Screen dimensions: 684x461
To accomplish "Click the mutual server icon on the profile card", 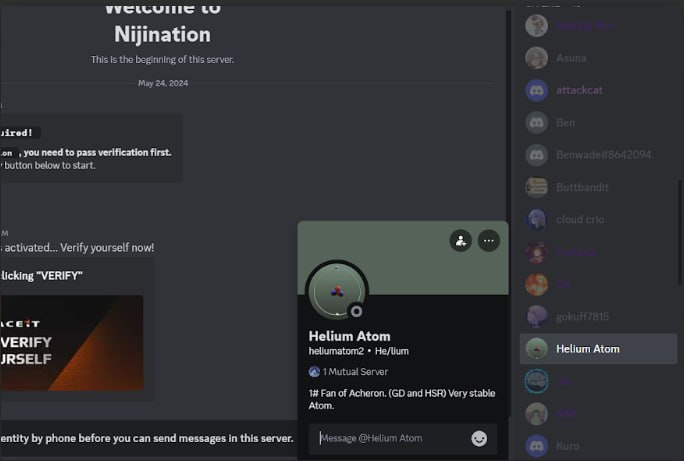I will (314, 372).
